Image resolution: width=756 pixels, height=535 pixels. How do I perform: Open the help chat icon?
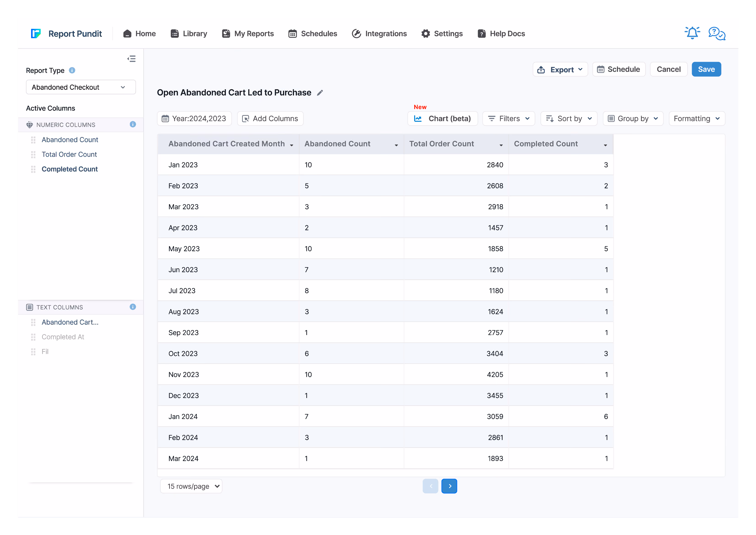point(717,34)
